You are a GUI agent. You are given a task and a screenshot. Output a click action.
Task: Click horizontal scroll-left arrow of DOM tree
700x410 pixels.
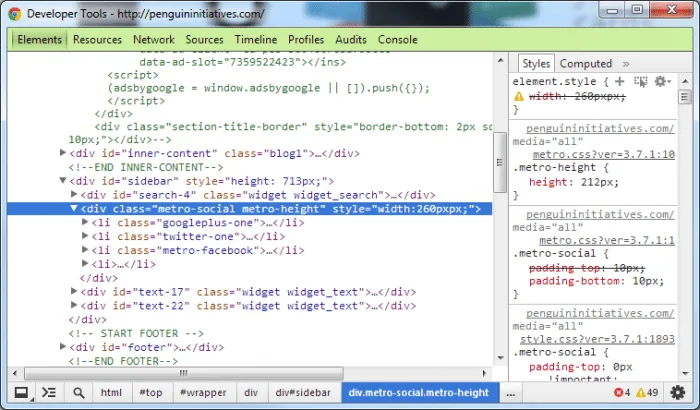pyautogui.click(x=15, y=373)
